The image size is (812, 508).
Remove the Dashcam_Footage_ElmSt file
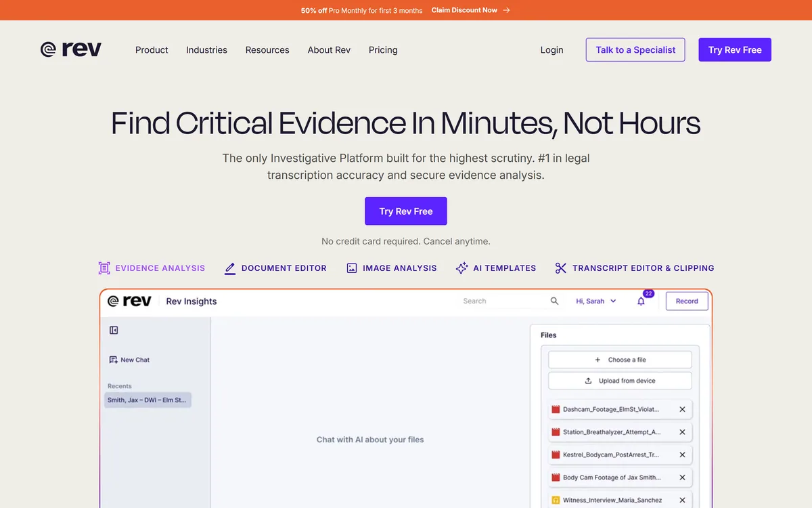coord(682,409)
